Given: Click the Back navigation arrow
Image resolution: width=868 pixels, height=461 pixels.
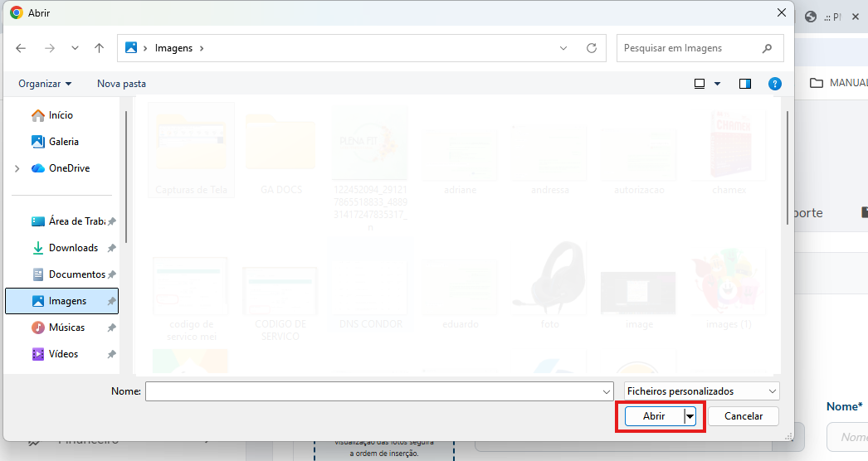Looking at the screenshot, I should click(x=21, y=48).
